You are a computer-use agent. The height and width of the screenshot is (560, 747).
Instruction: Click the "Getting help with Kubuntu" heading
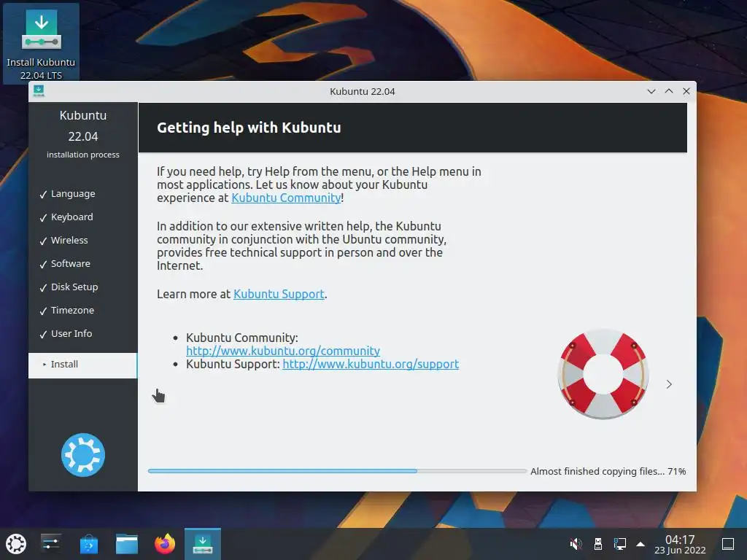(x=249, y=128)
